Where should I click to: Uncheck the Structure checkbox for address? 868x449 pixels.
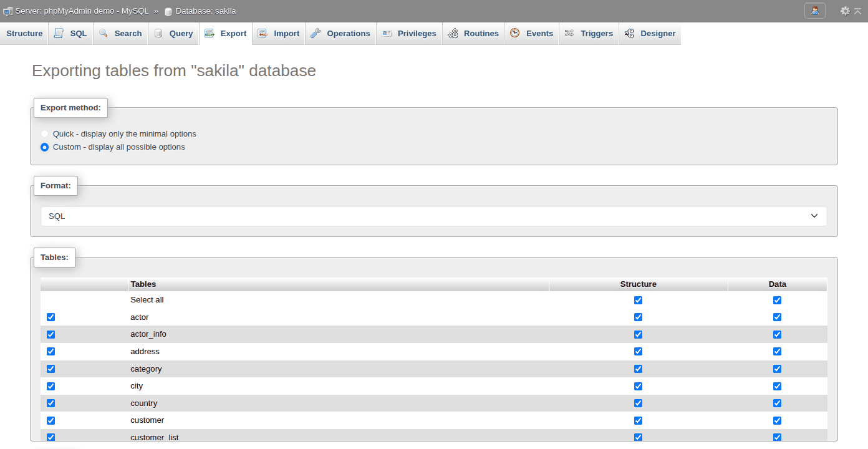(638, 352)
